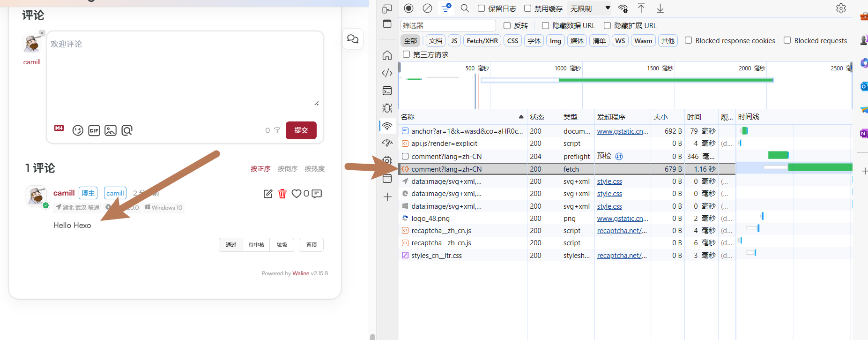
Task: Click the record network log icon
Action: [x=408, y=8]
